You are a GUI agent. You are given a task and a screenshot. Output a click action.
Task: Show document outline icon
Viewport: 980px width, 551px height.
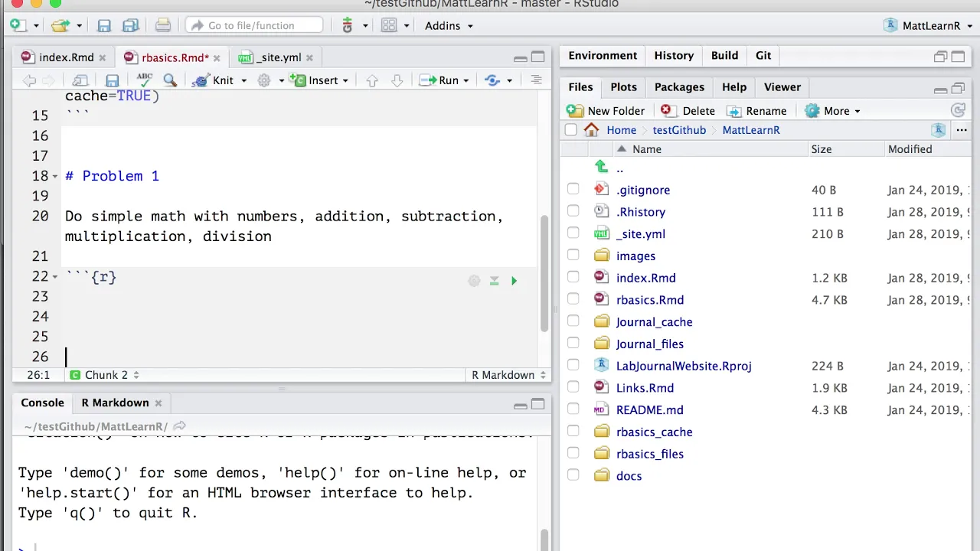click(536, 80)
